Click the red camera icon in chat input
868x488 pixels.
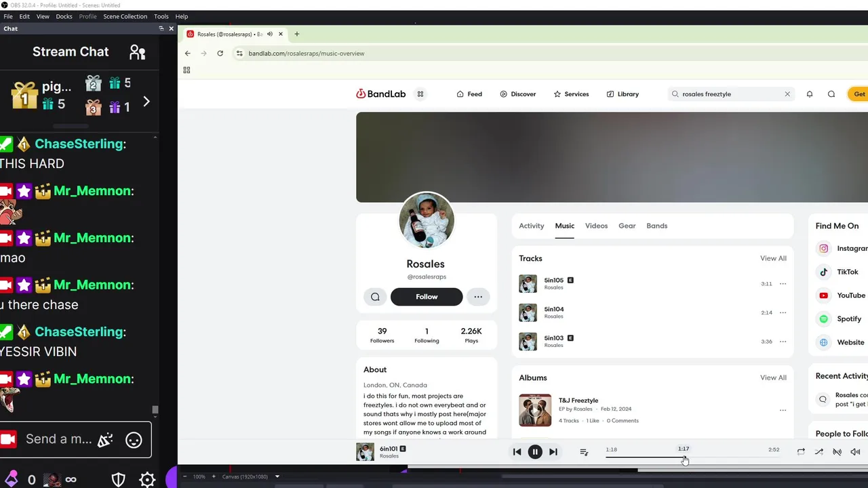click(8, 440)
